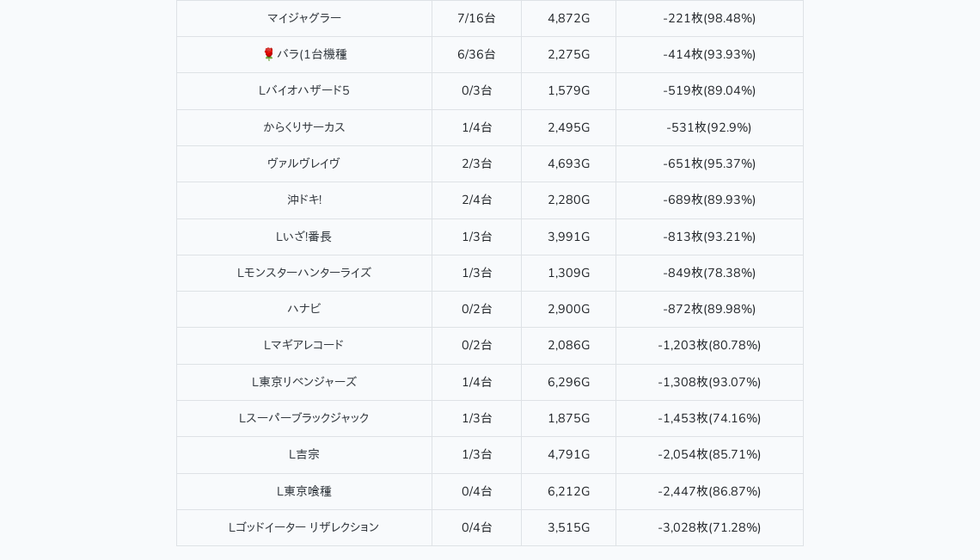Open L東京喰種 machine entry

pos(303,491)
